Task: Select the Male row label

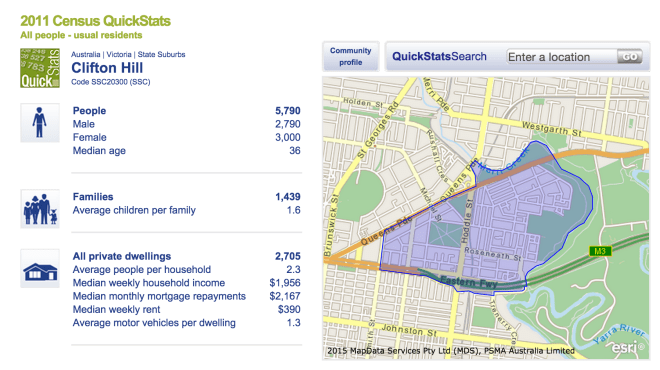Action: coord(84,124)
